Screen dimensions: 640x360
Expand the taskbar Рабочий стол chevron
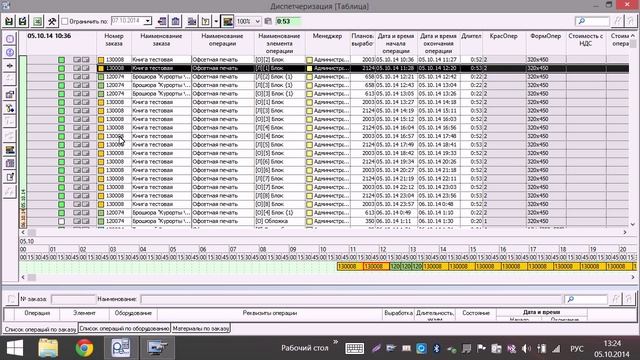tap(336, 343)
